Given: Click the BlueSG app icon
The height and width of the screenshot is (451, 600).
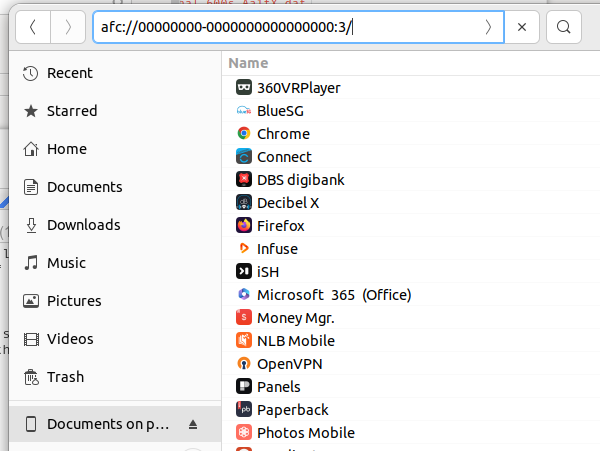Looking at the screenshot, I should pyautogui.click(x=244, y=111).
